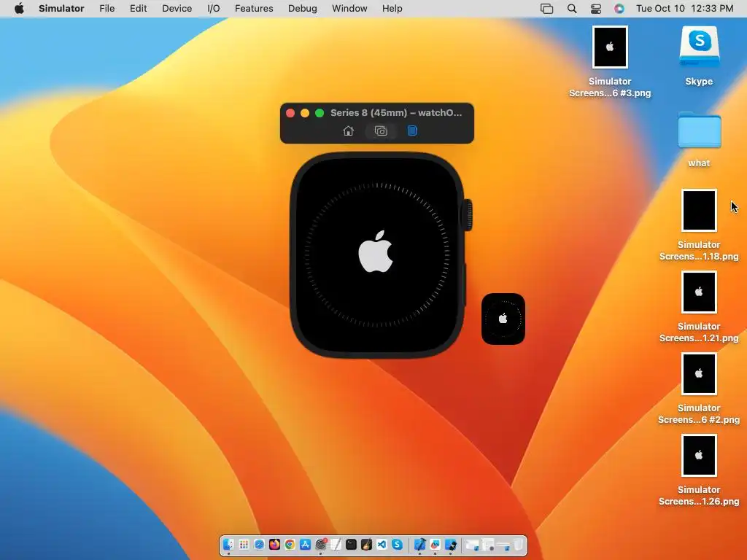Select the Simulator Screens...6 #3.png desktop file
747x560 pixels.
point(610,62)
